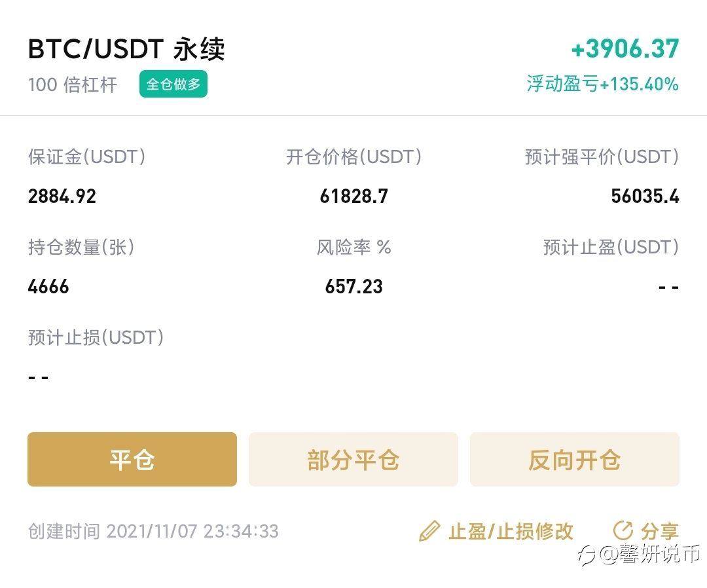Tap the +3906.37 profit value

pos(625,48)
